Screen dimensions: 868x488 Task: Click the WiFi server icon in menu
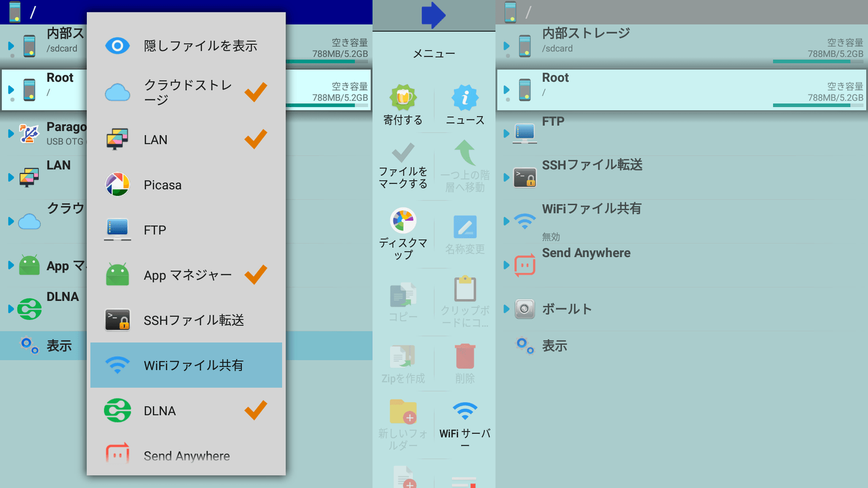pyautogui.click(x=465, y=411)
